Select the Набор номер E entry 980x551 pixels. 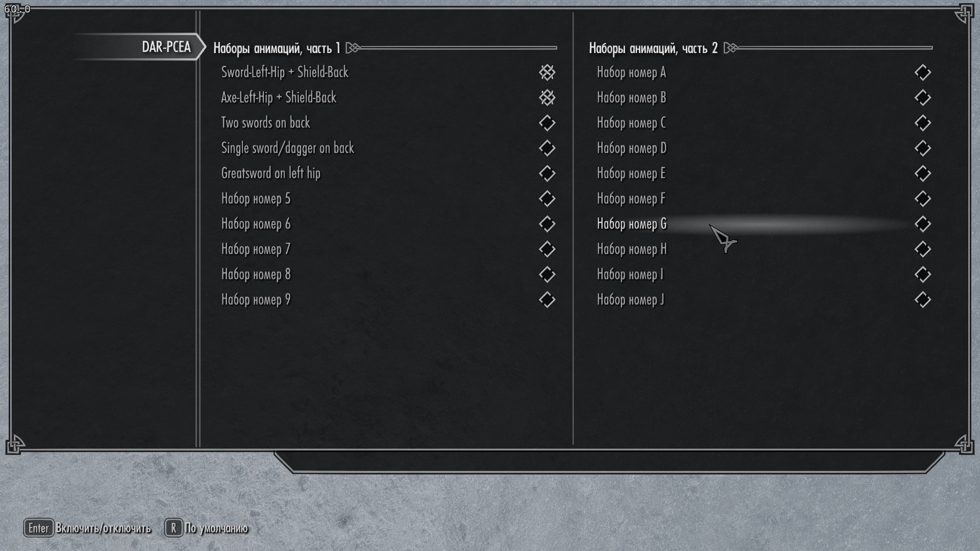764,173
